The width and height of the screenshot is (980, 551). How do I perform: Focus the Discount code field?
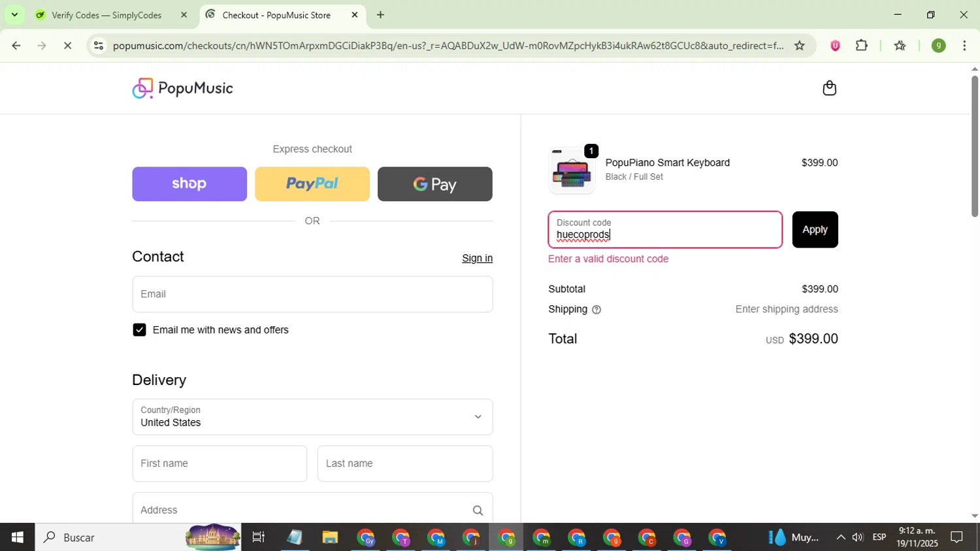(665, 229)
